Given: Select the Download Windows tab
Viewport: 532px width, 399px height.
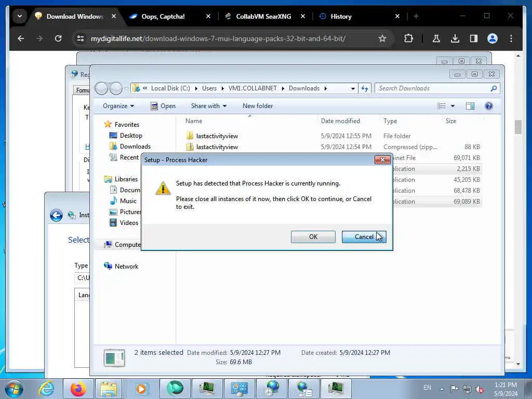Looking at the screenshot, I should point(75,16).
